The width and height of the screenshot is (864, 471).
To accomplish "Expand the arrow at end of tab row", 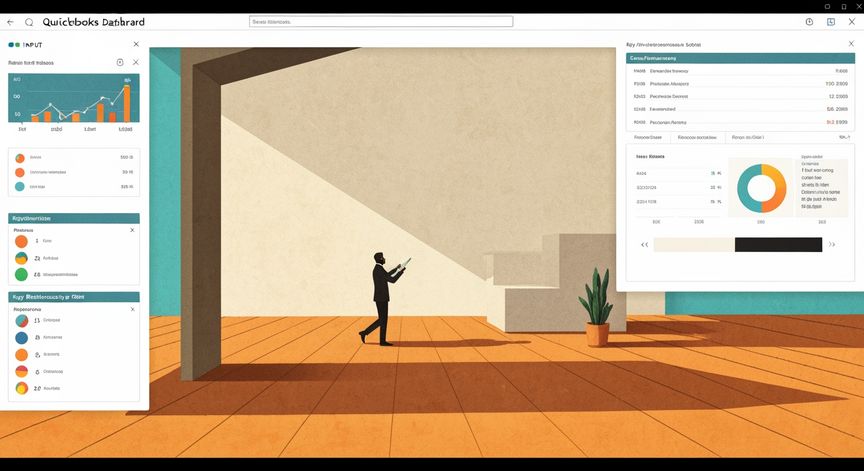I will pyautogui.click(x=844, y=137).
